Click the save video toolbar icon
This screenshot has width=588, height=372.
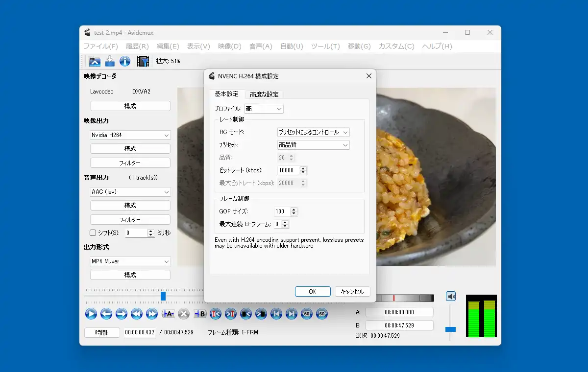coord(110,61)
